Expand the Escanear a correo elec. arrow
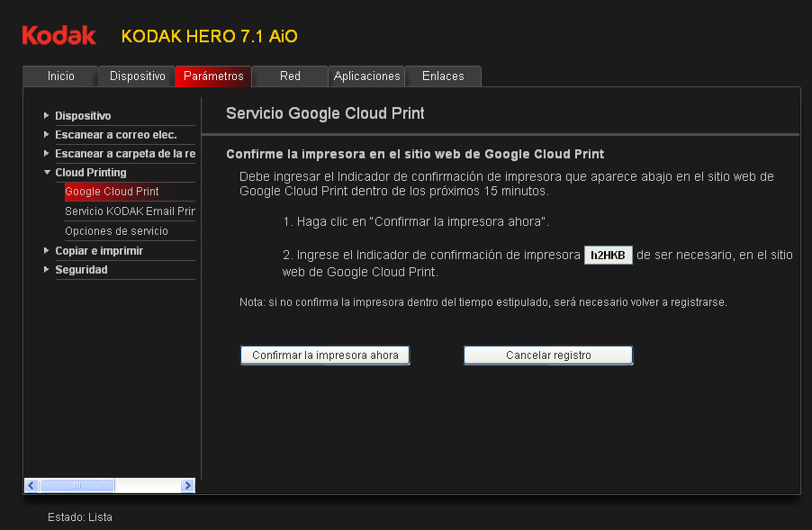Screen dimensions: 812x530 pos(47,135)
